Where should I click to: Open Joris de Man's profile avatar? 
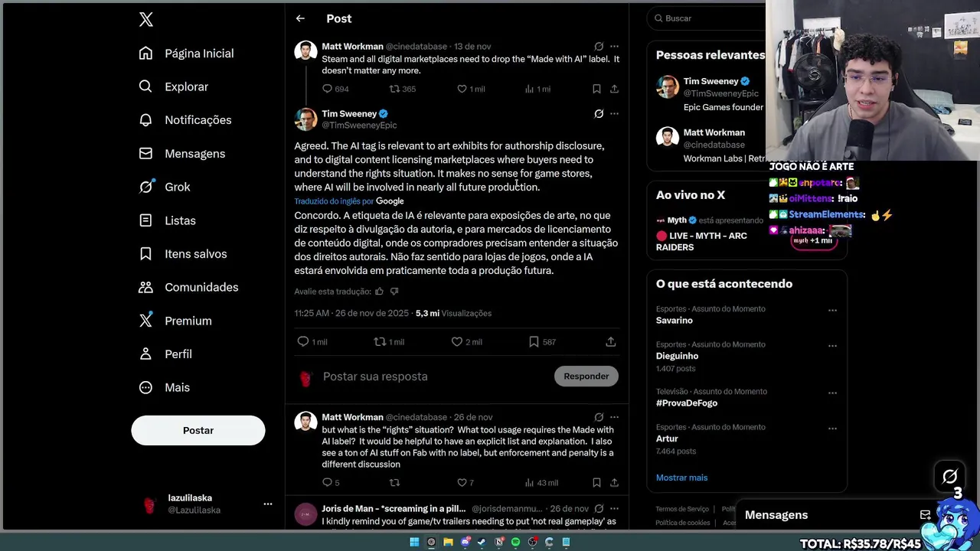pos(305,514)
